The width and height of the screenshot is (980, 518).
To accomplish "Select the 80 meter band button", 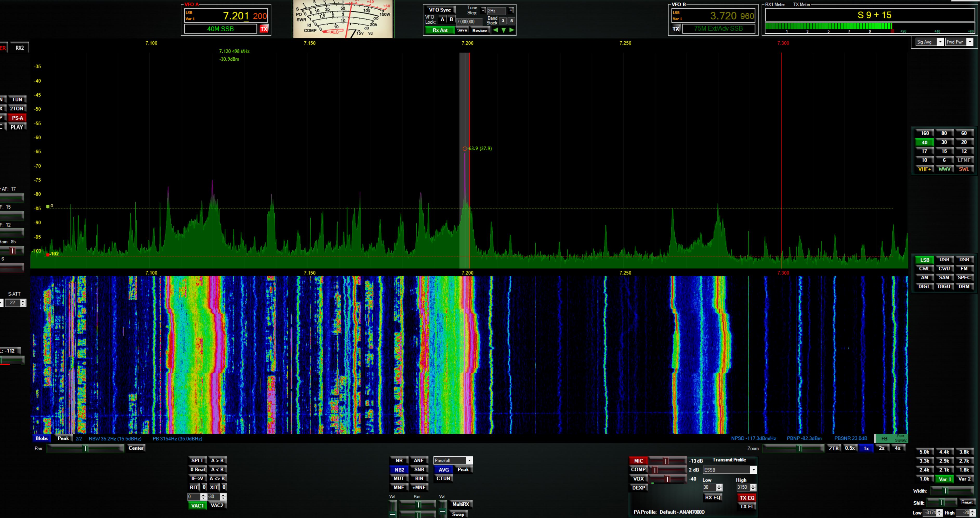I will [x=944, y=133].
